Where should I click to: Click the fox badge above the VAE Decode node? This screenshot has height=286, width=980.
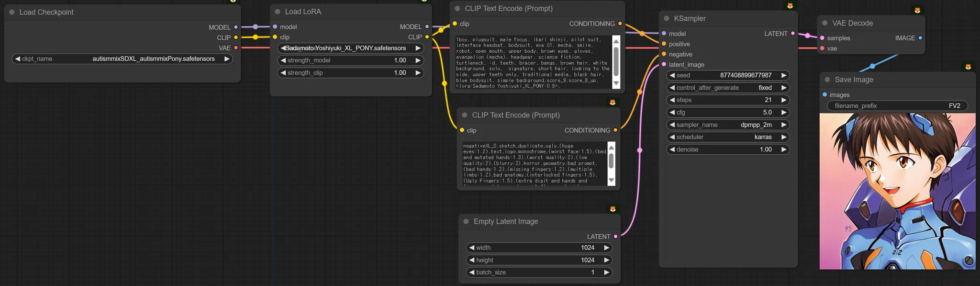pyautogui.click(x=917, y=10)
